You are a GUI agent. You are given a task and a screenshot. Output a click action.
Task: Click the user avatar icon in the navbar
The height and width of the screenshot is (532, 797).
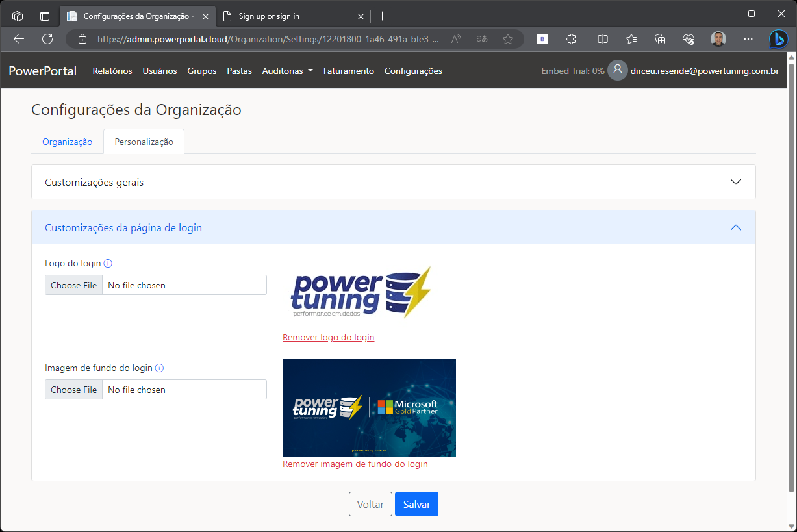coord(617,71)
